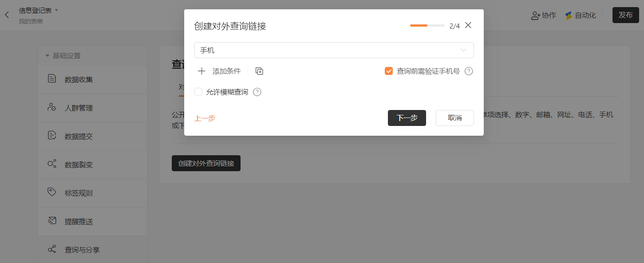Click the 我的表单 breadcrumb text
The height and width of the screenshot is (263, 644).
[x=31, y=21]
